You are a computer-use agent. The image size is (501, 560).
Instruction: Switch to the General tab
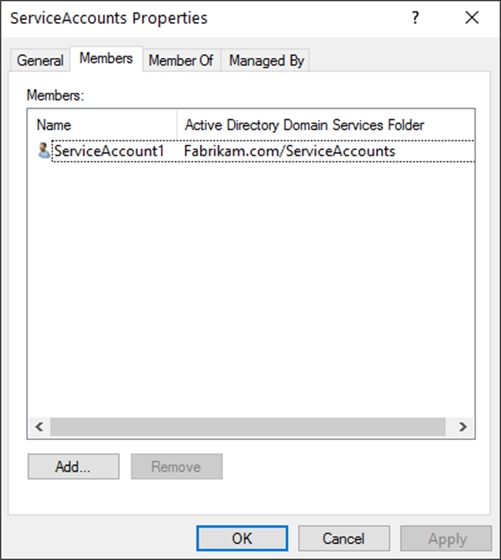coord(40,60)
